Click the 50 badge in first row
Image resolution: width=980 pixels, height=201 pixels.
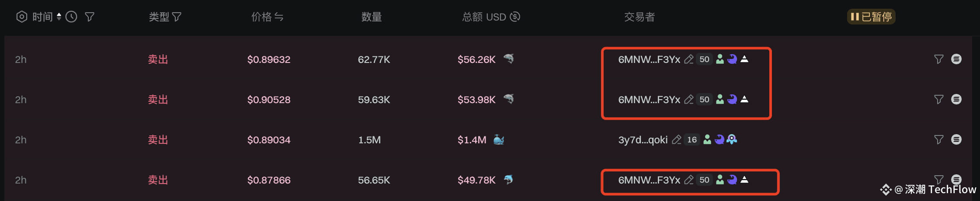click(704, 59)
